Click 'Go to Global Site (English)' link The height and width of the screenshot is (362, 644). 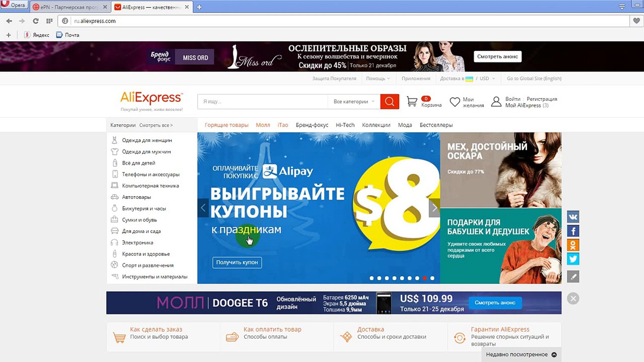pyautogui.click(x=534, y=78)
